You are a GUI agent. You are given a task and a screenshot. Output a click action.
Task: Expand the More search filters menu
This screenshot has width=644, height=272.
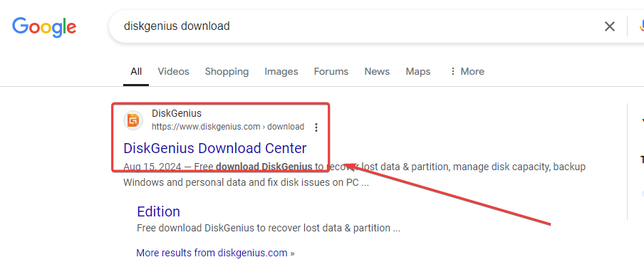[467, 71]
